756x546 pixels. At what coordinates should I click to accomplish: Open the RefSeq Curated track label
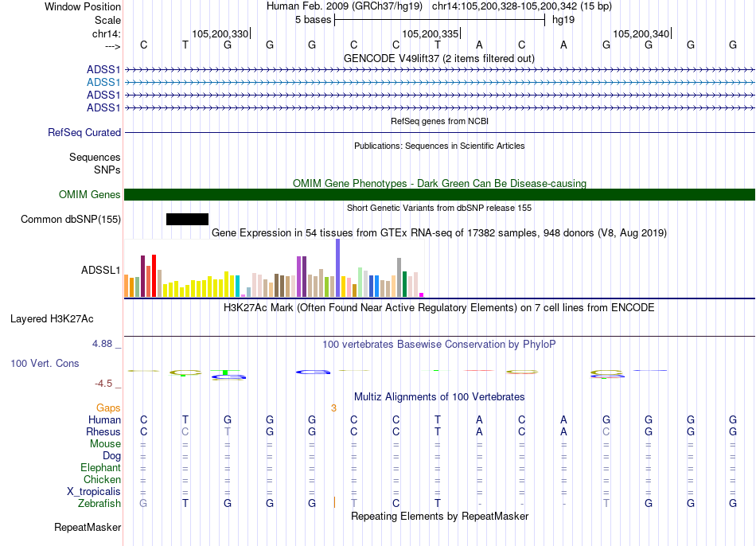pos(84,133)
